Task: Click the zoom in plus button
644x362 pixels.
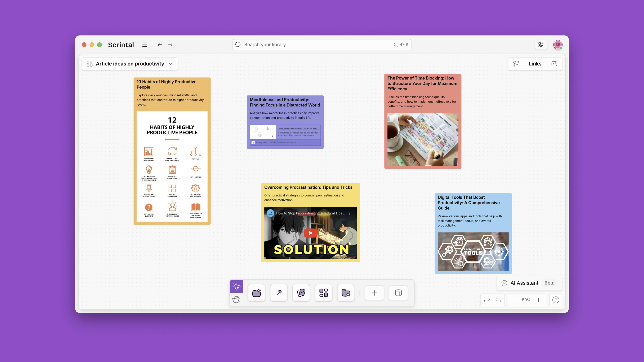Action: pyautogui.click(x=538, y=300)
